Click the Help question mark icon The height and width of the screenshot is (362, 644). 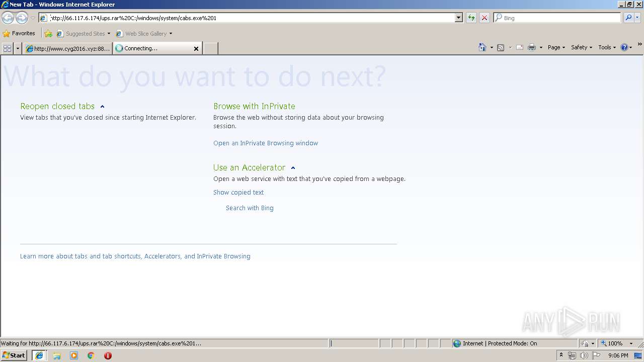tap(624, 47)
